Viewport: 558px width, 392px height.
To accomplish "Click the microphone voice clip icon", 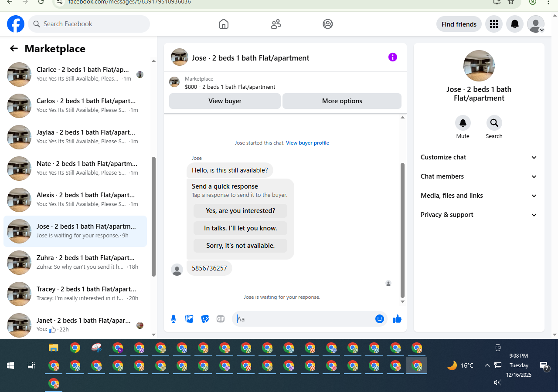I will [174, 319].
